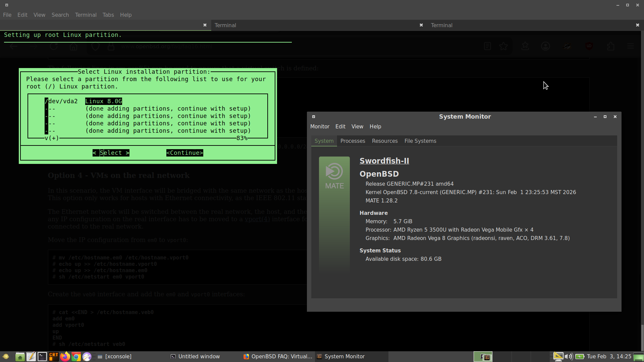Switch to the Processes tab
644x362 pixels.
coord(353,141)
